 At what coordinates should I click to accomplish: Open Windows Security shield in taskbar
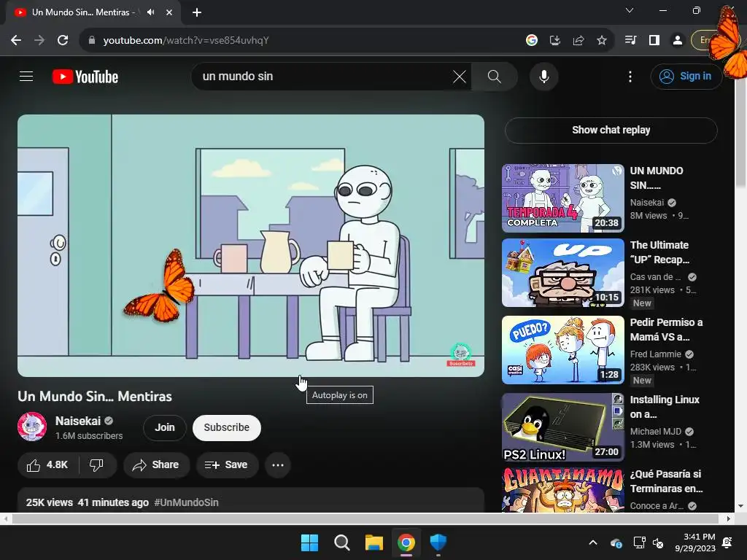[438, 542]
